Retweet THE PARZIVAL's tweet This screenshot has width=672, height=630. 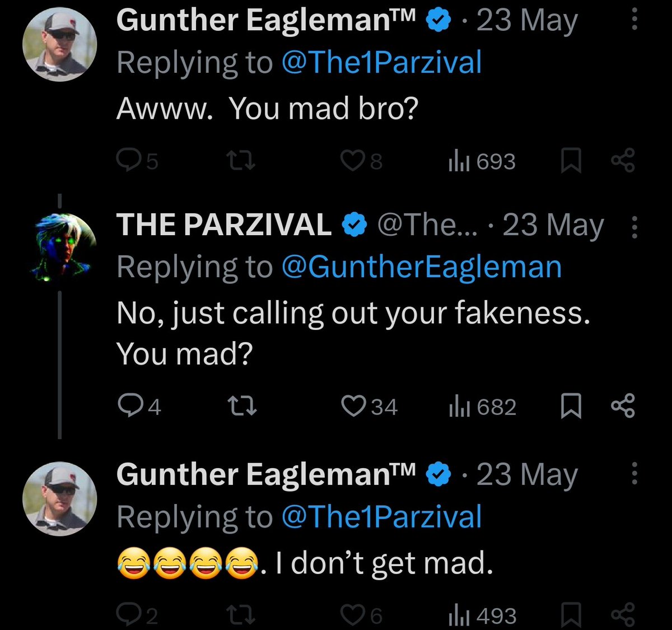(x=244, y=406)
